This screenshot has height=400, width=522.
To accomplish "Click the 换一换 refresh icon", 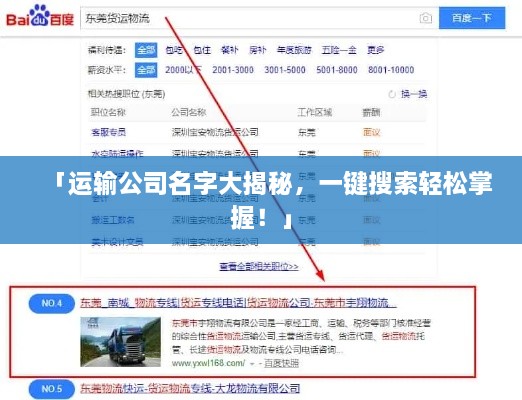I will point(392,94).
